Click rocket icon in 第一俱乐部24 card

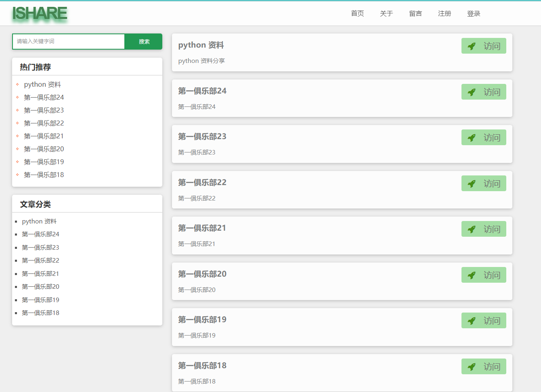click(x=472, y=92)
